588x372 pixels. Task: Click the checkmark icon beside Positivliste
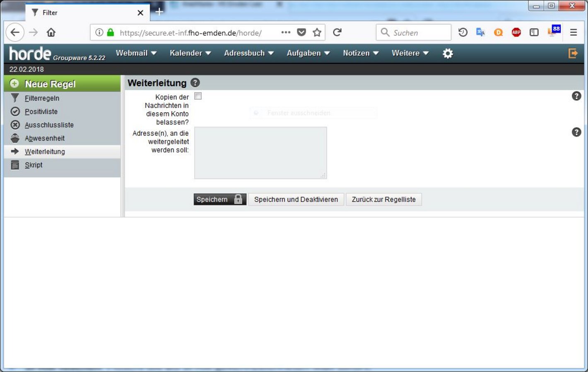coord(15,111)
